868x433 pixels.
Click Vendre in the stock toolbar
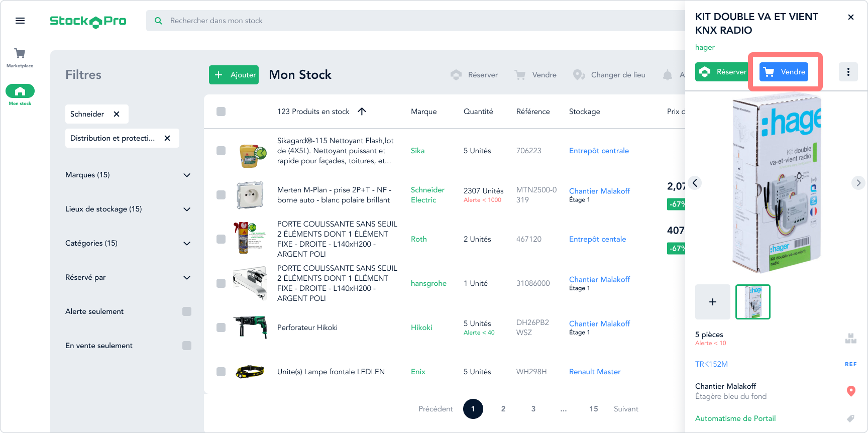point(535,75)
